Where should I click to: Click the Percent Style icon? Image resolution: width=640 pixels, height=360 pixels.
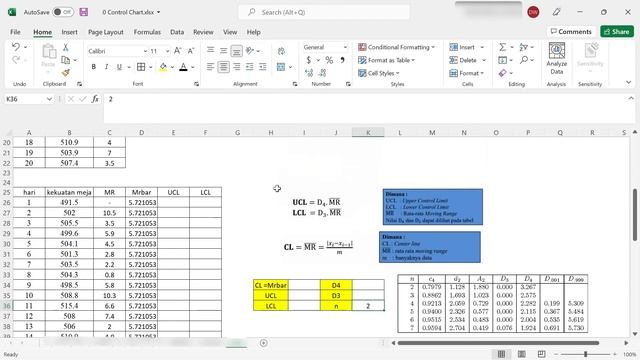[x=329, y=60]
